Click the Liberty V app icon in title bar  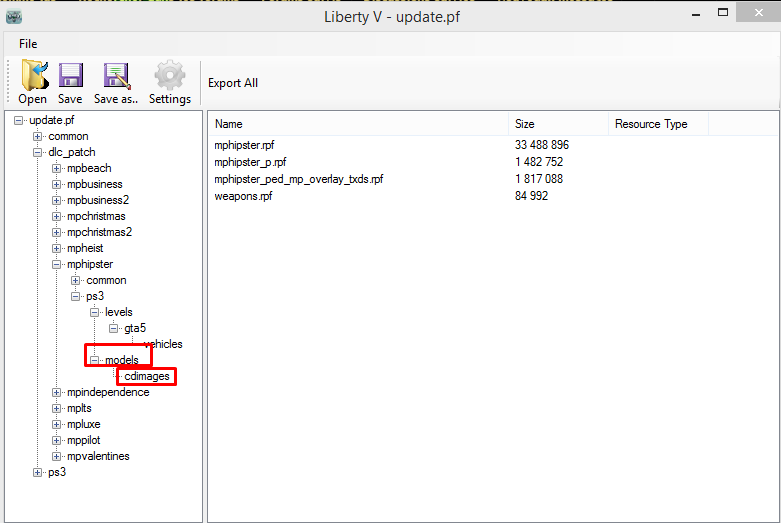(x=14, y=16)
